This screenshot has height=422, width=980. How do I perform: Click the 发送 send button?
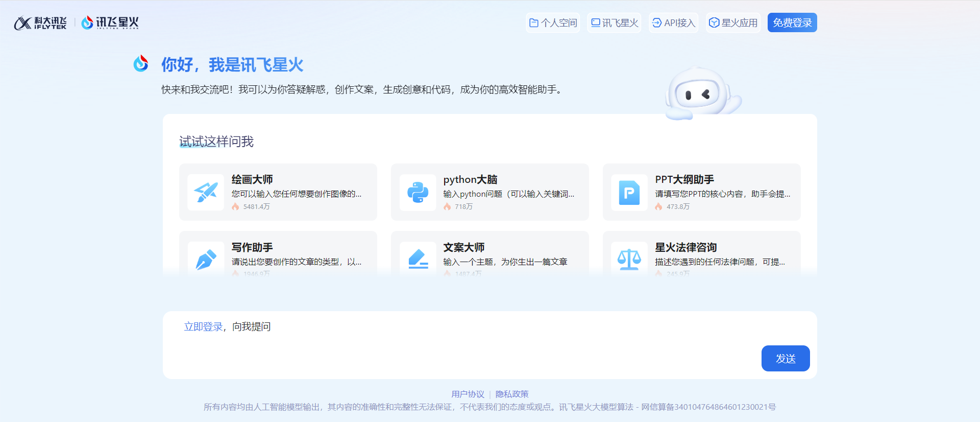786,358
